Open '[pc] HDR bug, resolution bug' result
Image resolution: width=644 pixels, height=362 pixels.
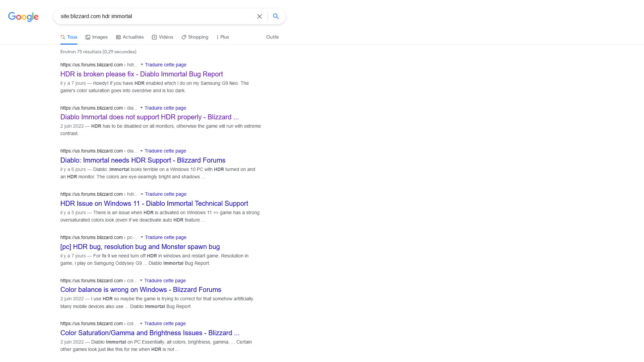(140, 247)
